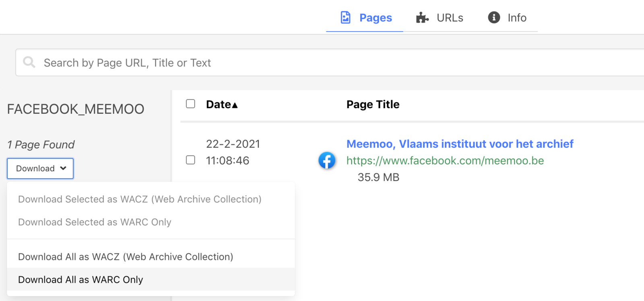The image size is (644, 301).
Task: Click the Pages document icon
Action: point(345,17)
